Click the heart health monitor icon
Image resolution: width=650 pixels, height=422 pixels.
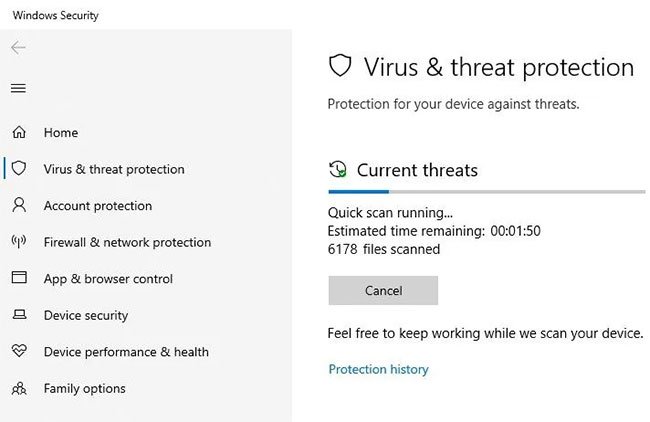(x=19, y=351)
